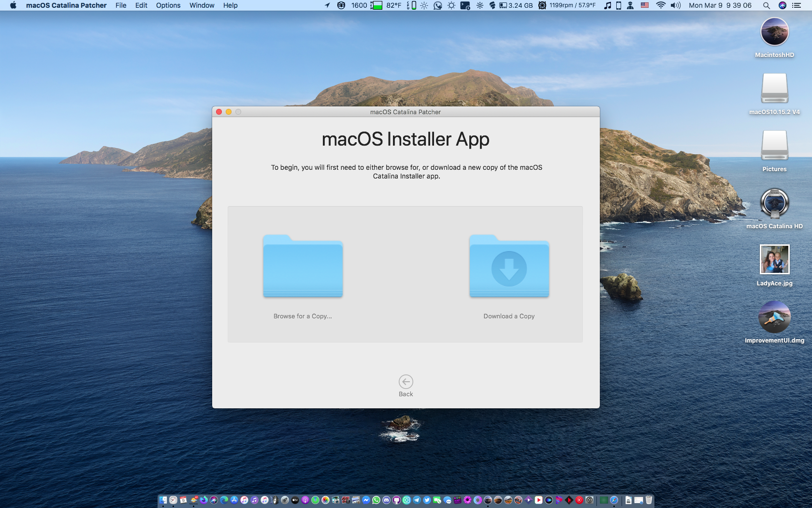Click the 82°F temperature indicator
Viewport: 812px width, 508px height.
(x=393, y=5)
